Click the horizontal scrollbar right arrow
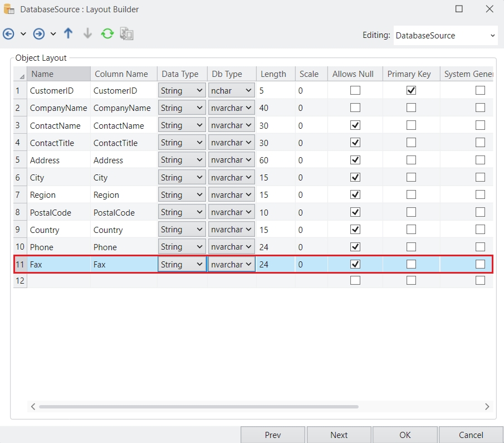 [x=487, y=407]
